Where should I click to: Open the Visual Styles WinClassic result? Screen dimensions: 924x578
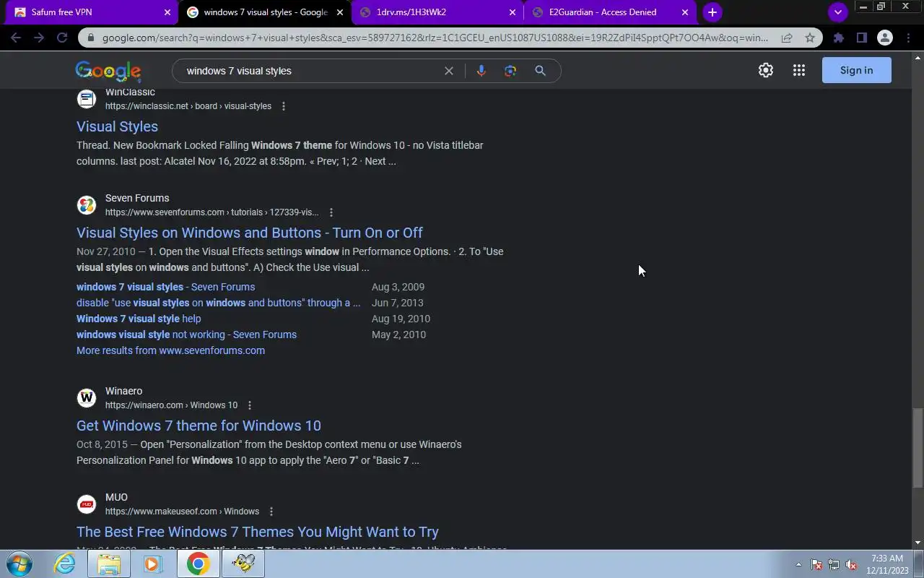tap(117, 126)
